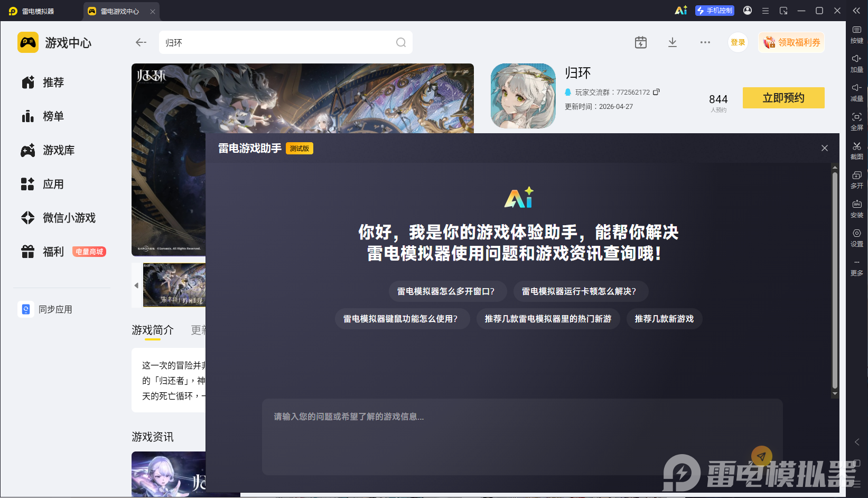Open the user account icon in title bar
868x498 pixels.
coord(748,11)
